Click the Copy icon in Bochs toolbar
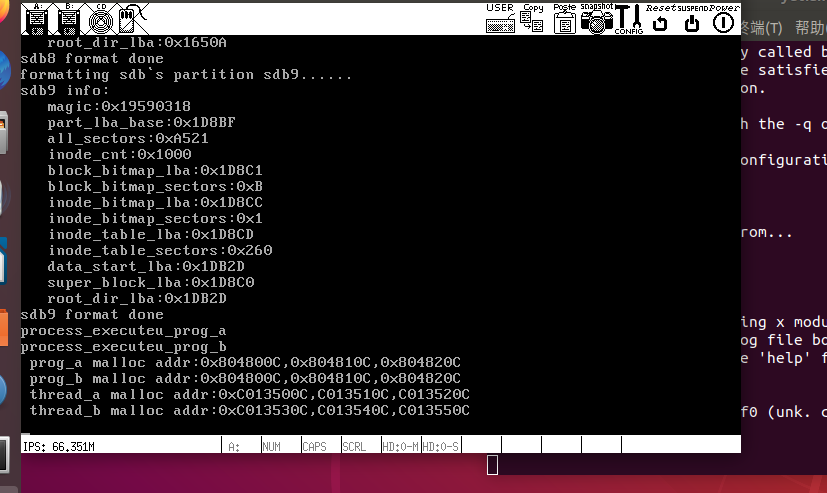The image size is (827, 493). pos(532,17)
